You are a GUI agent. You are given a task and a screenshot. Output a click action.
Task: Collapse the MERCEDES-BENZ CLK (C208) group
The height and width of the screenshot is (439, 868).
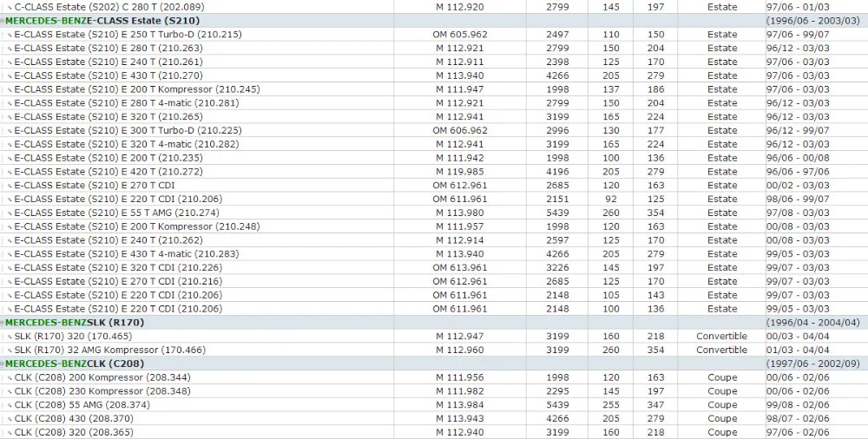[x=3, y=364]
